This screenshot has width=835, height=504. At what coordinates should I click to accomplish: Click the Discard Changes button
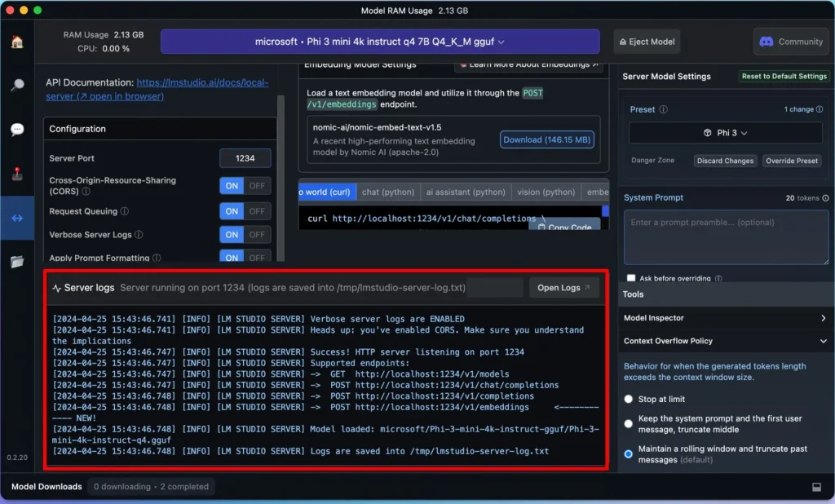point(725,161)
